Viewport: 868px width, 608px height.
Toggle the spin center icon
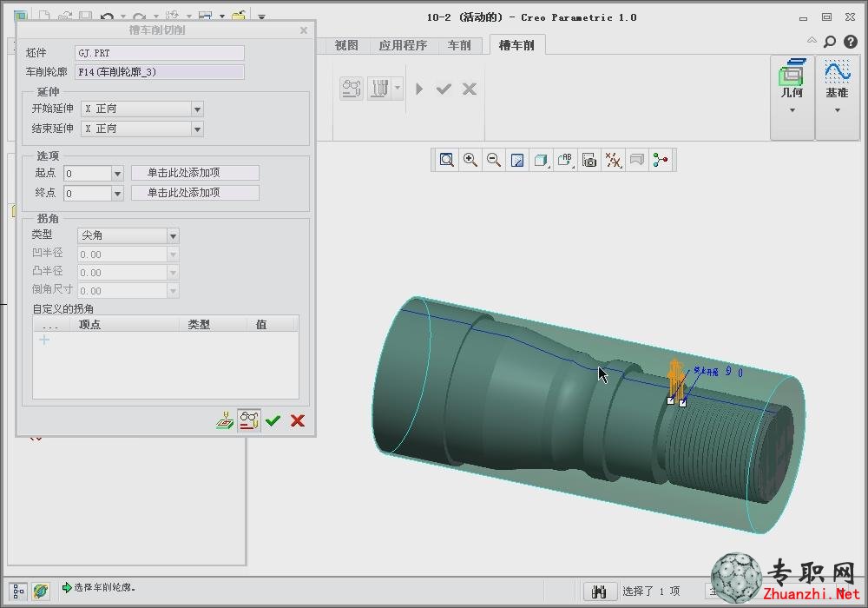(661, 160)
